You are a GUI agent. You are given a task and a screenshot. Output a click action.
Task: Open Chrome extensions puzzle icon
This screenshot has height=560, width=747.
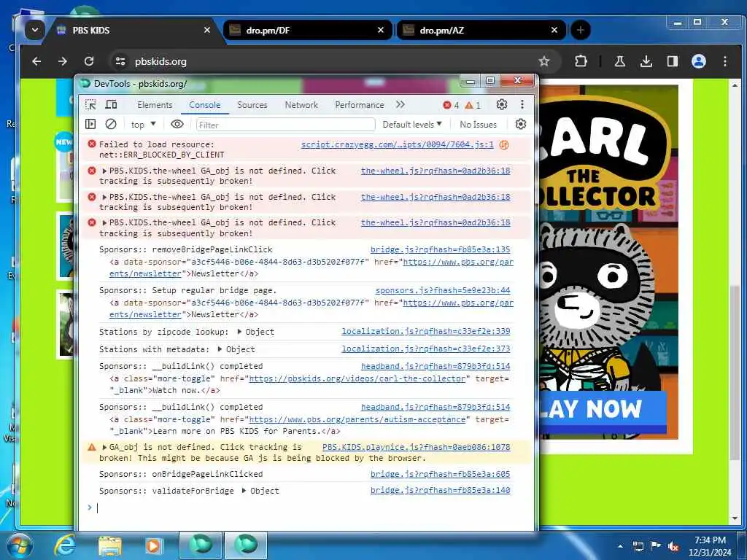point(581,61)
